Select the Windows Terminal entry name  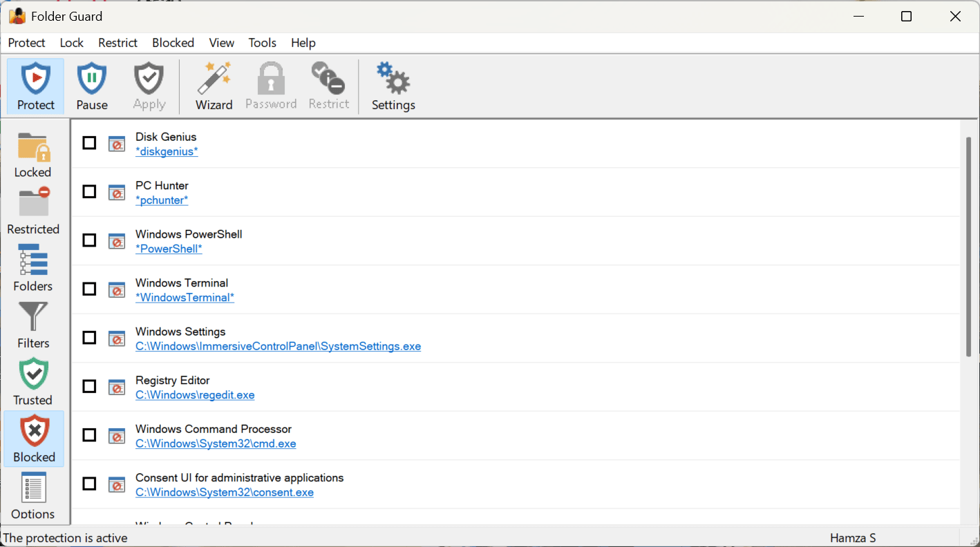point(182,283)
